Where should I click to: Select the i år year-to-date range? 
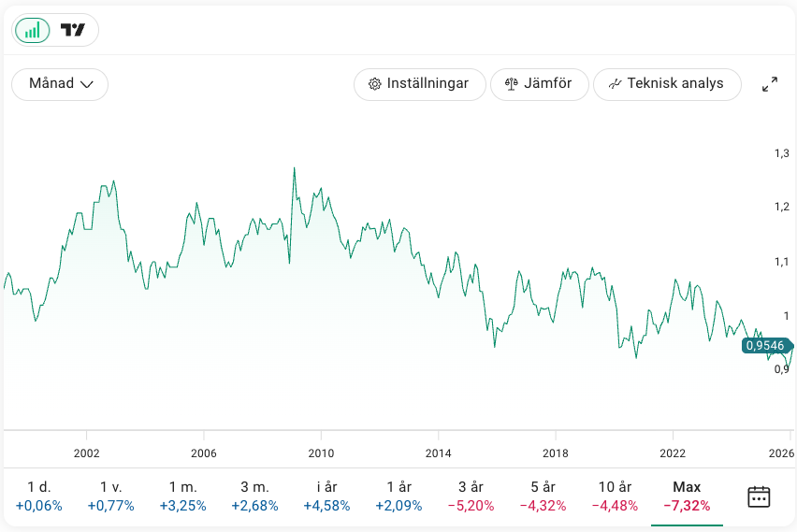pyautogui.click(x=327, y=496)
